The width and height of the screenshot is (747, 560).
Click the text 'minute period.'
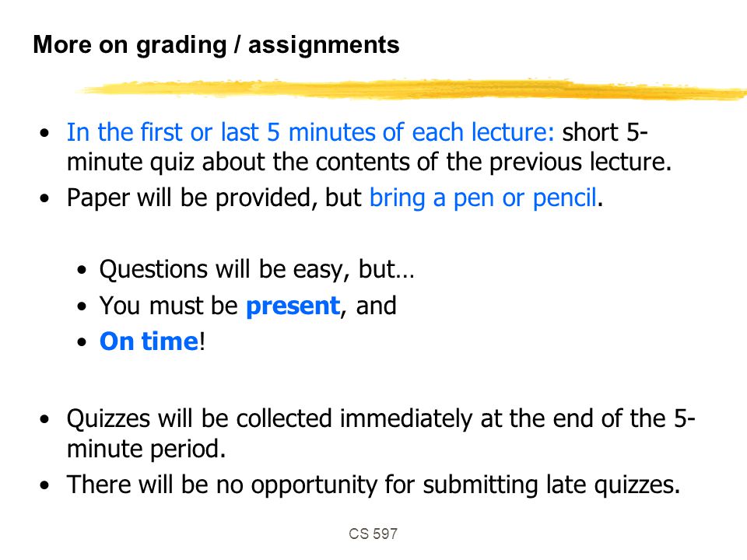pos(146,449)
